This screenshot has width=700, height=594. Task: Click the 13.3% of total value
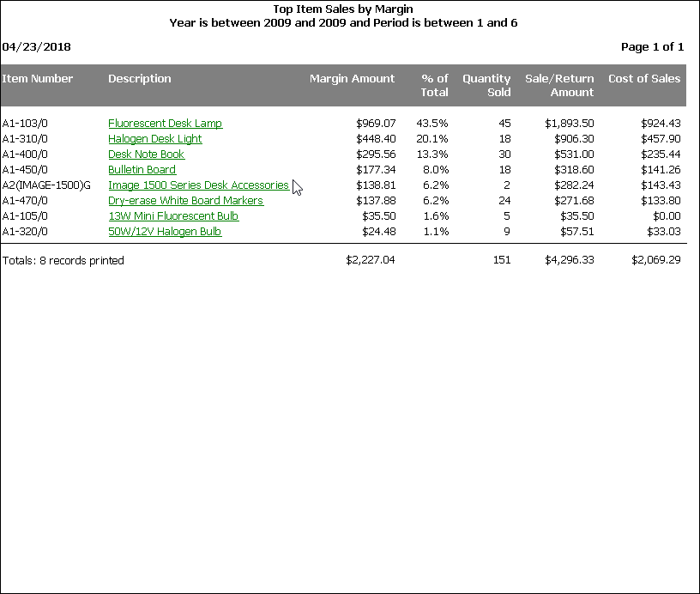click(432, 155)
